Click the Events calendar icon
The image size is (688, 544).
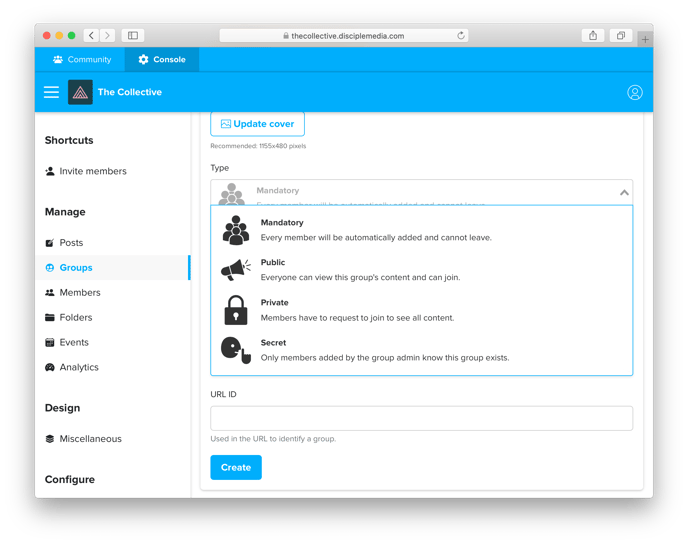point(50,343)
